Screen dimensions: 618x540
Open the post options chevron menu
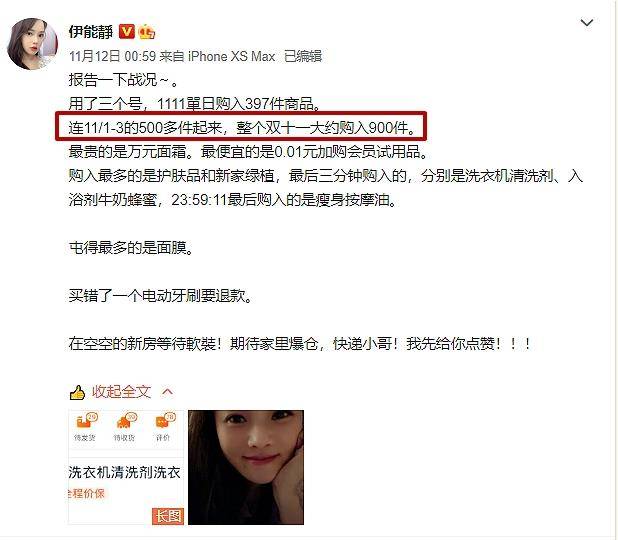point(587,22)
